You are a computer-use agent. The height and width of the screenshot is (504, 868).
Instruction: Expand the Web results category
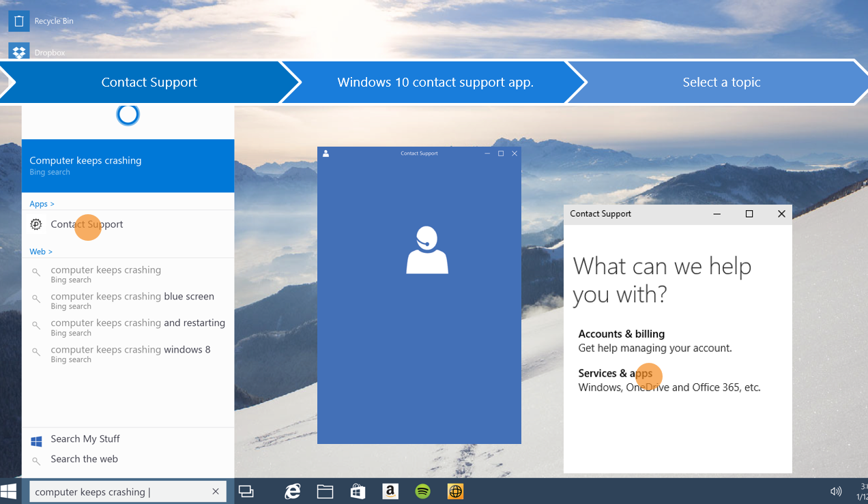[41, 252]
